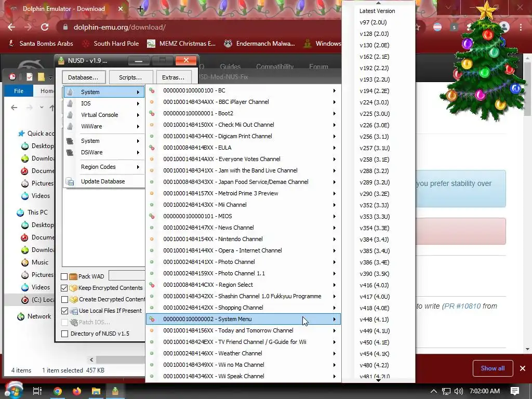Expand the Photo Channel 1.1 arrow
Viewport: 532px width, 399px height.
click(x=335, y=273)
